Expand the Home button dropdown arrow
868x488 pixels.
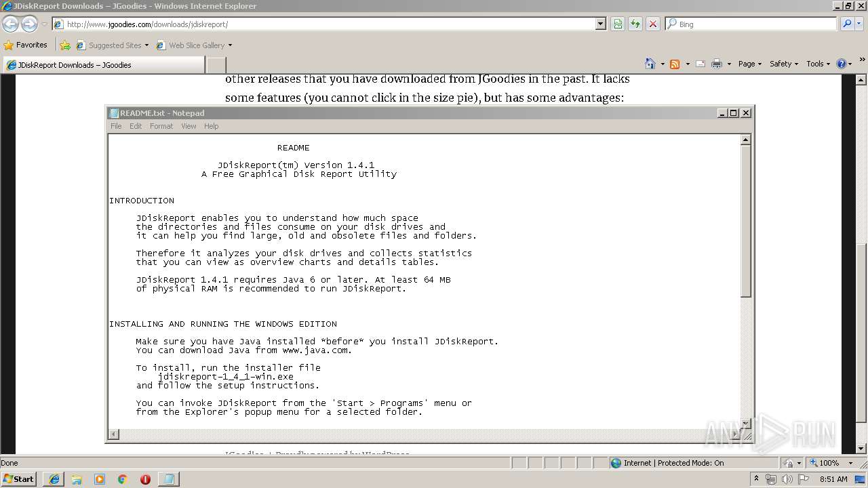[x=662, y=64]
